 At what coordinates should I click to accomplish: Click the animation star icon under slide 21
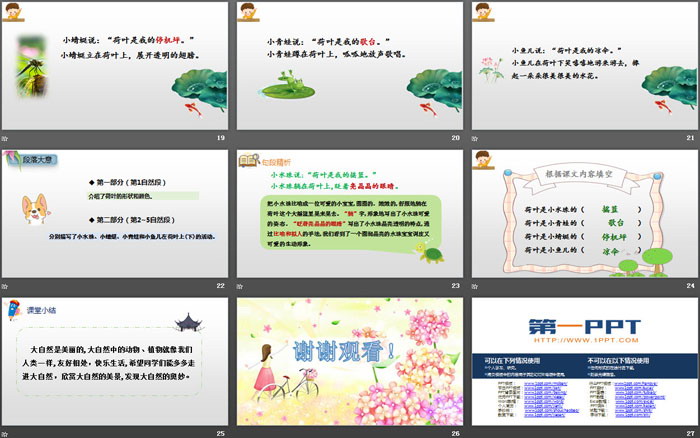coord(475,138)
